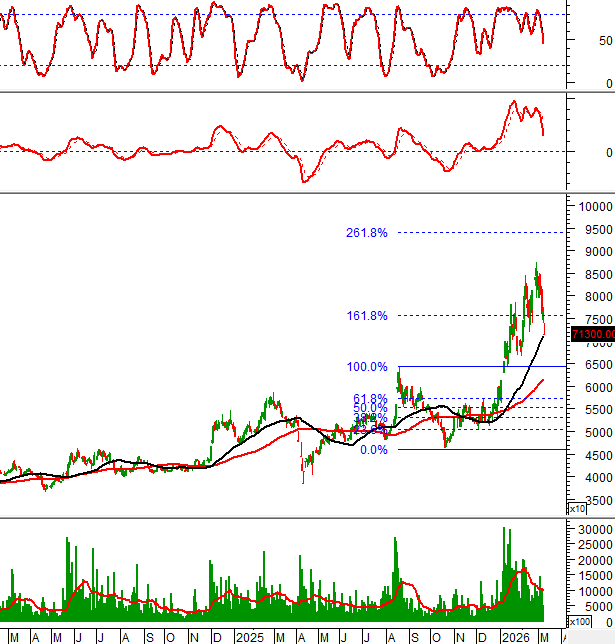Screen dimensions: 615x644
Task: Click the 30000 volume axis label
Action: point(594,528)
